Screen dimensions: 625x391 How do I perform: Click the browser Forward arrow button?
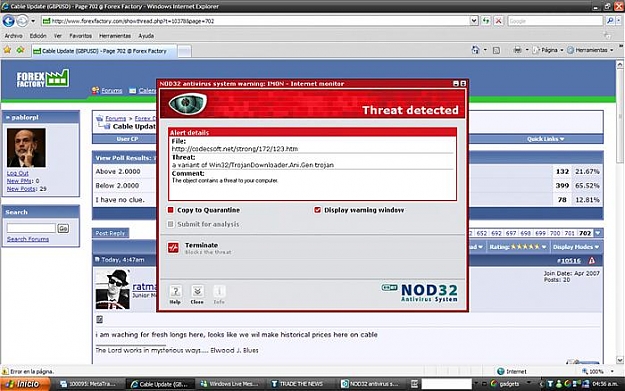click(23, 21)
